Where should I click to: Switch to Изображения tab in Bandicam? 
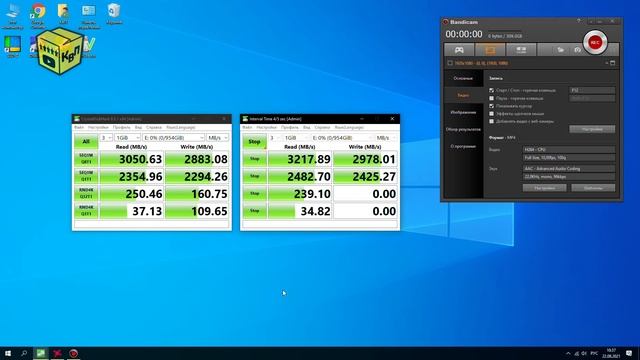[463, 112]
